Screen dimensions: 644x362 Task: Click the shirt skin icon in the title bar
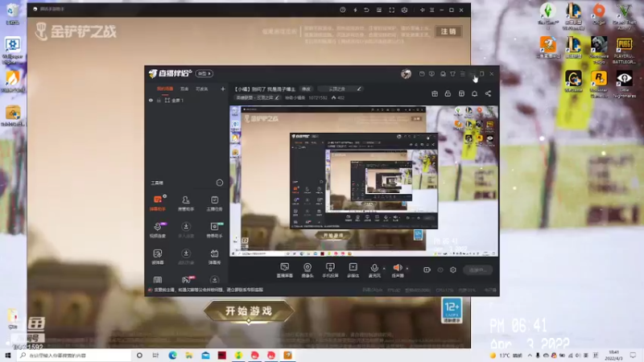[452, 74]
